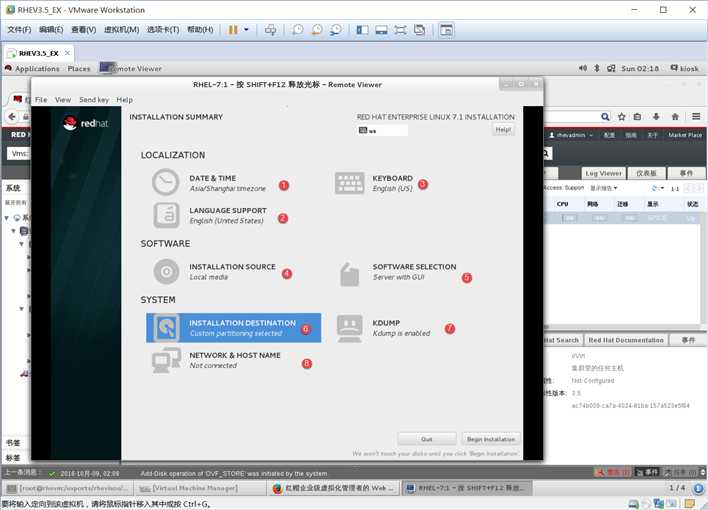The image size is (708, 510).
Task: Toggle the thumbnail bar toolbar icon
Action: (382, 30)
